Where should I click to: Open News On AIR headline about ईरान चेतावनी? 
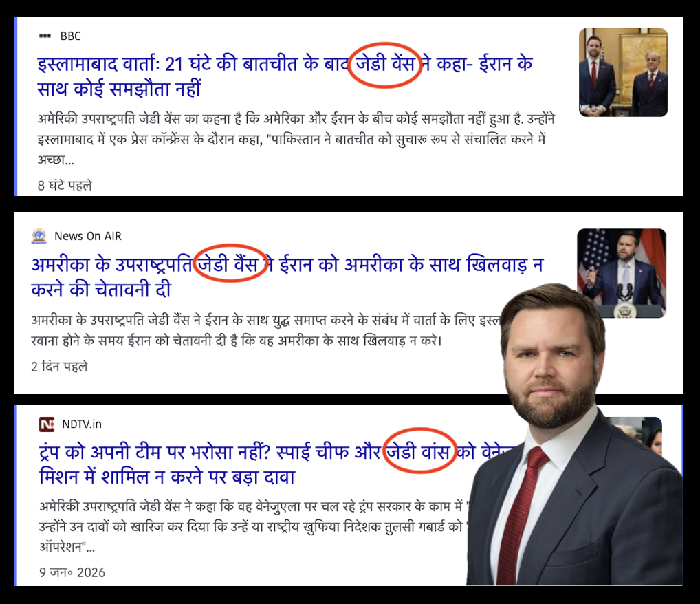click(x=287, y=277)
